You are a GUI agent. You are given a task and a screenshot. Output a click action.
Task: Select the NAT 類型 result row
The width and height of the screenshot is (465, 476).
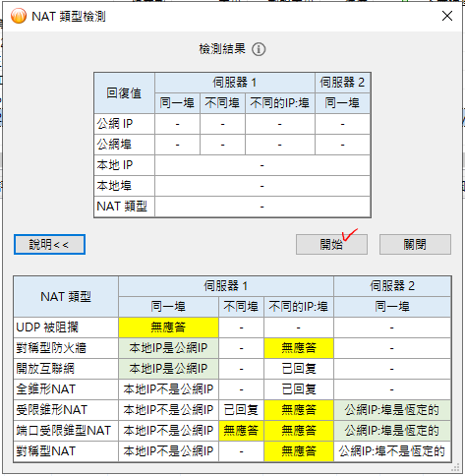coord(232,207)
